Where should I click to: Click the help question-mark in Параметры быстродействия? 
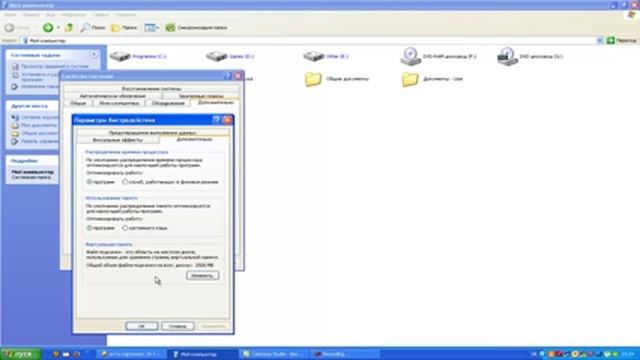coord(216,120)
